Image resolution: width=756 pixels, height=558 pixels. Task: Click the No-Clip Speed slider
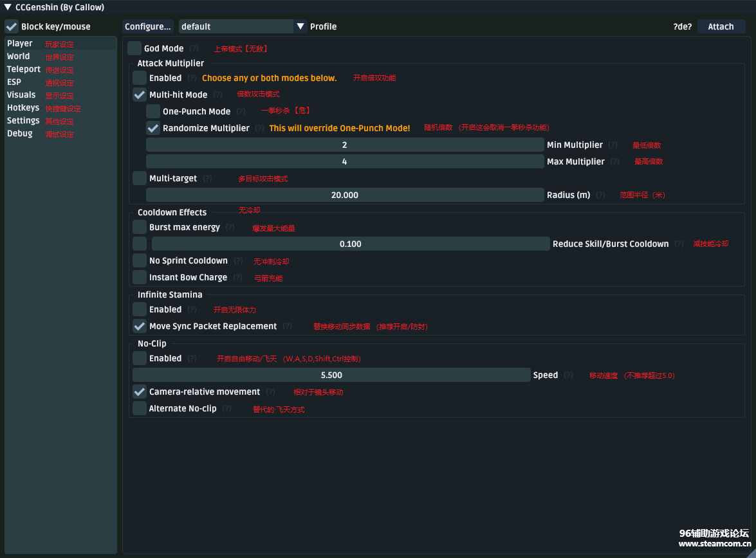331,375
